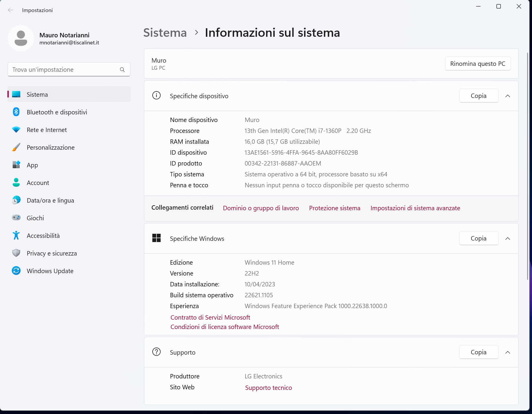The width and height of the screenshot is (532, 414).
Task: Open the Protezione sistema link
Action: [334, 208]
